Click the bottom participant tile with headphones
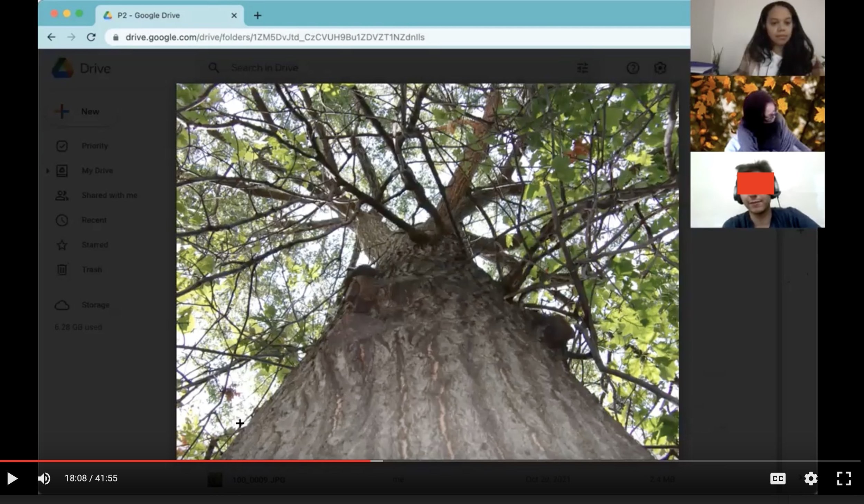Viewport: 864px width, 504px height. 758,190
